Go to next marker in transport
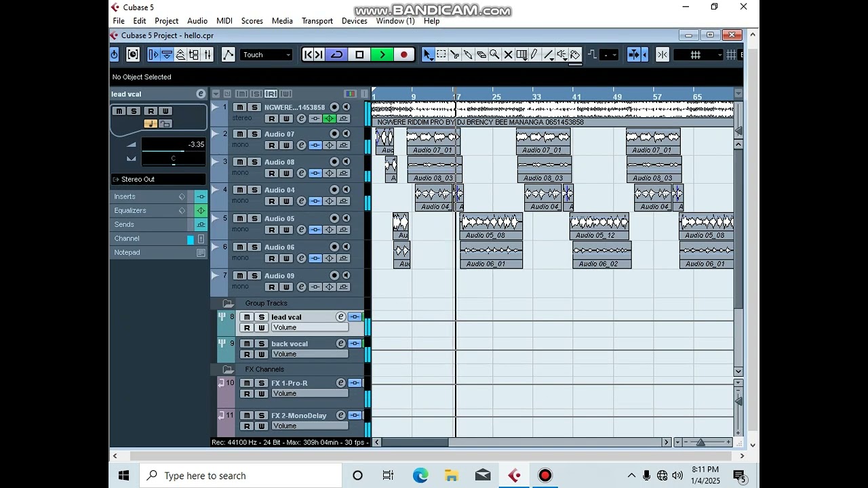868x488 pixels. (x=319, y=55)
